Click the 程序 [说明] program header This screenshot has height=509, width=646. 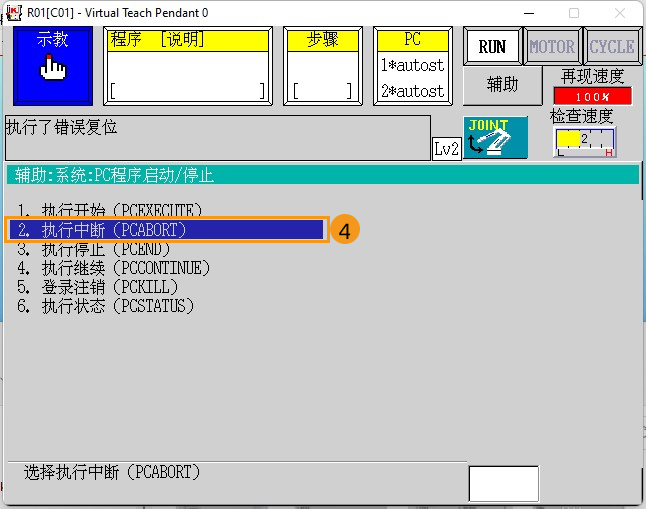(188, 40)
